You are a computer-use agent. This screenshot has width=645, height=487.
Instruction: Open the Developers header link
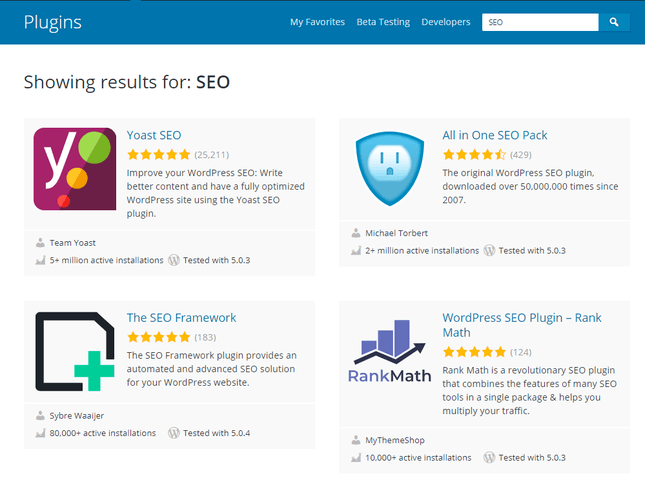point(445,22)
